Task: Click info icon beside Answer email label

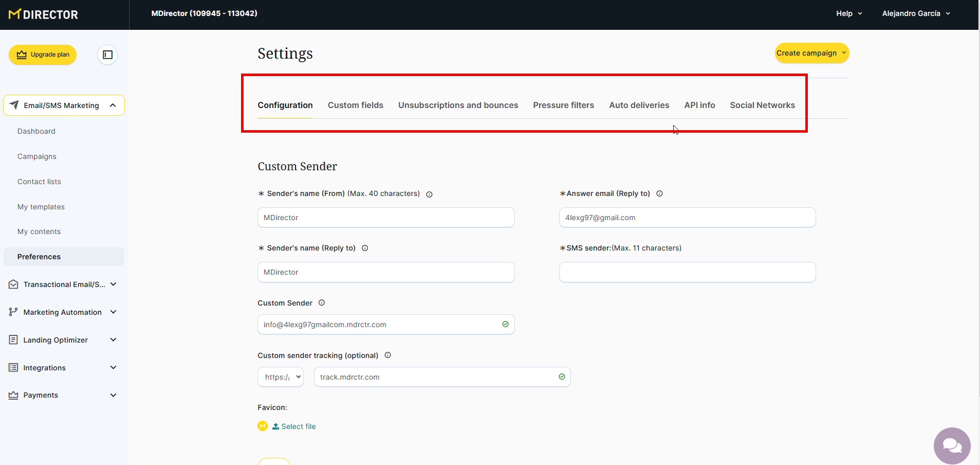Action: tap(659, 194)
